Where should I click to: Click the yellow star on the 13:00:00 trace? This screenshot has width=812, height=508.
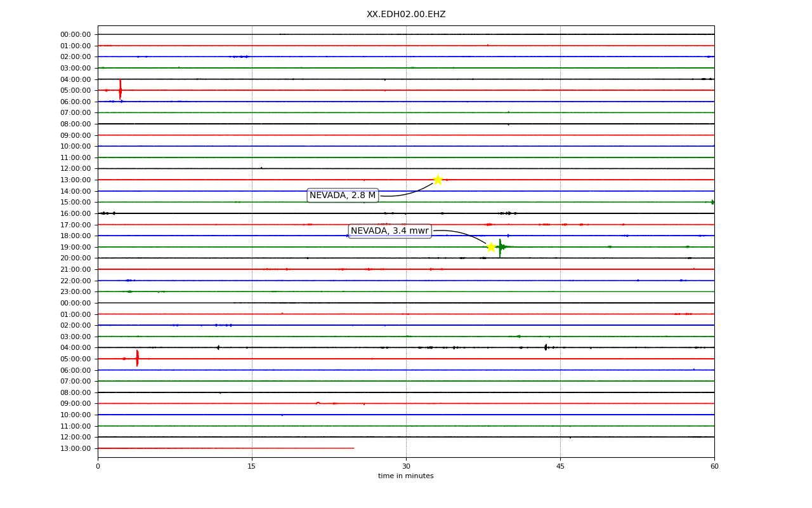point(438,180)
